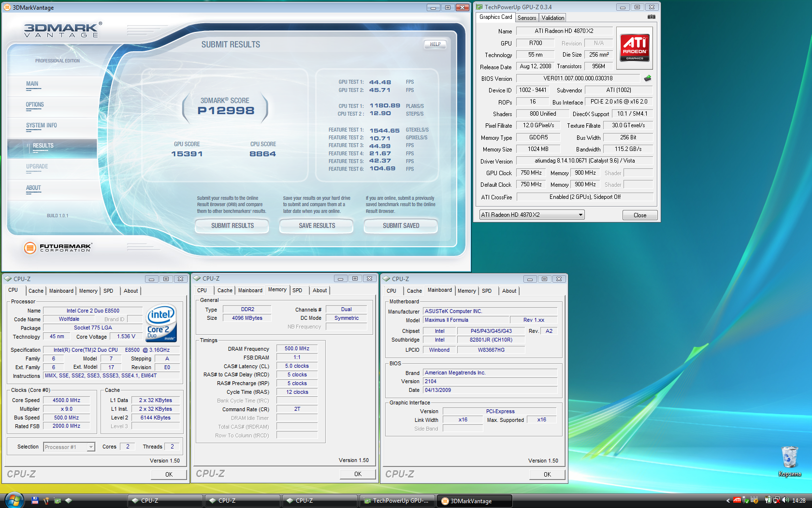Open Cache tab in the left CPU-Z window
Viewport: 812px width, 508px height.
pos(36,291)
